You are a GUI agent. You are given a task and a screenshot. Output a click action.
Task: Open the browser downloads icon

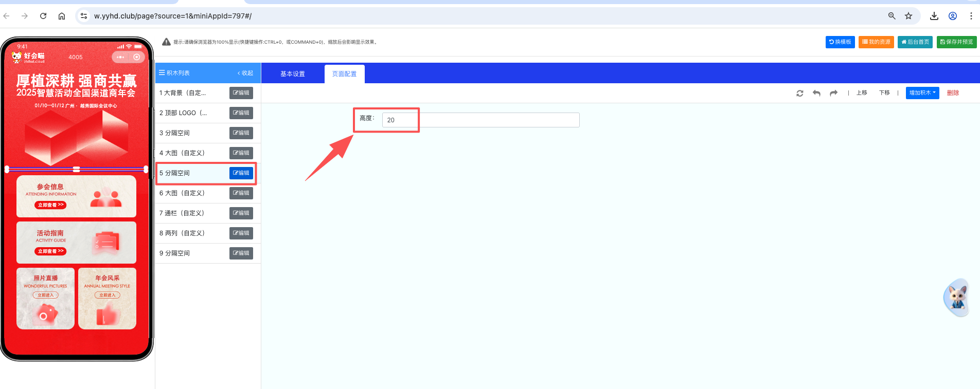click(934, 16)
